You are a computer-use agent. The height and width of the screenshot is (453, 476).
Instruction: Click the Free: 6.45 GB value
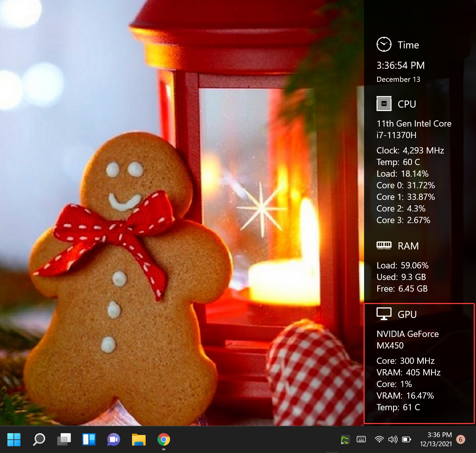(402, 289)
